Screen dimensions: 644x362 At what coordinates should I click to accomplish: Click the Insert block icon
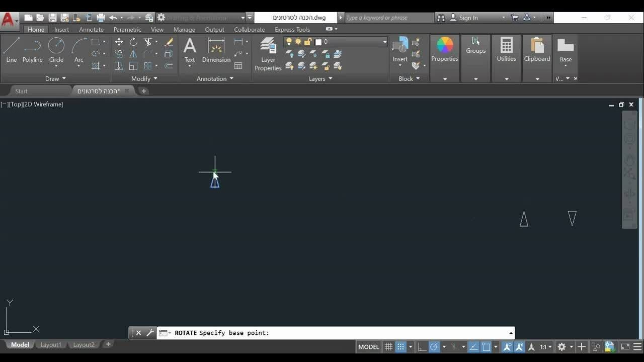click(x=400, y=49)
